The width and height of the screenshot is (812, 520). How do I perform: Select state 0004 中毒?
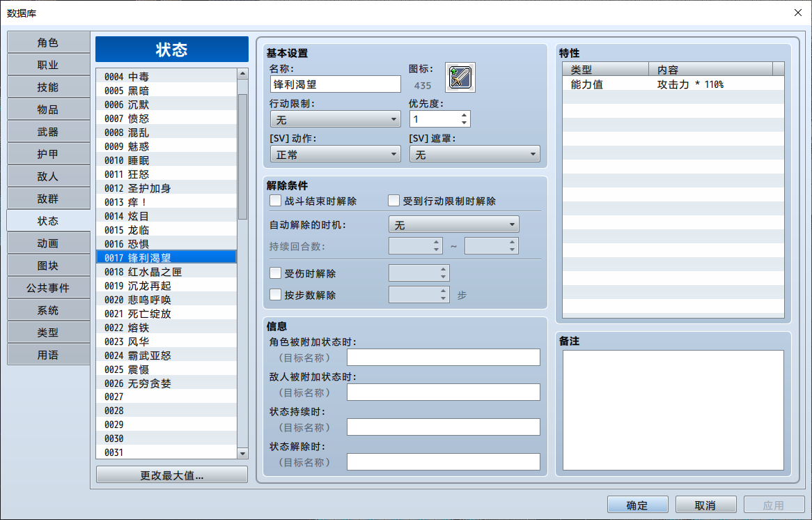(x=166, y=76)
